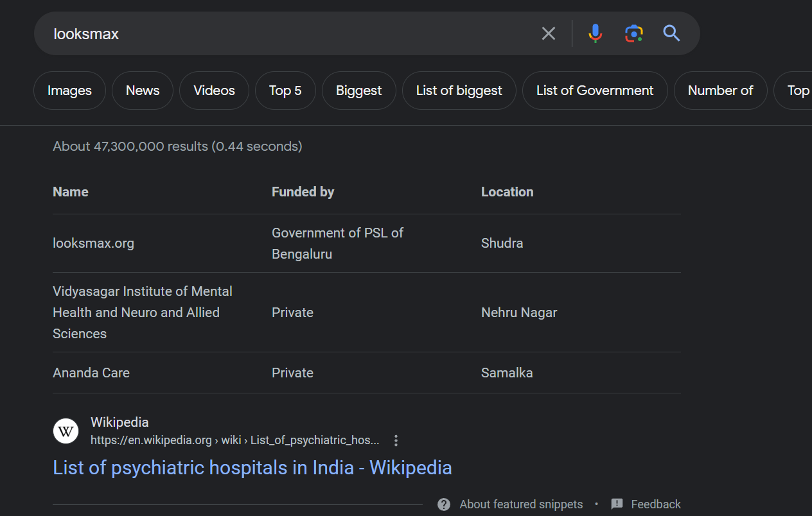The height and width of the screenshot is (516, 812).
Task: Click the Location column header
Action: click(x=507, y=192)
